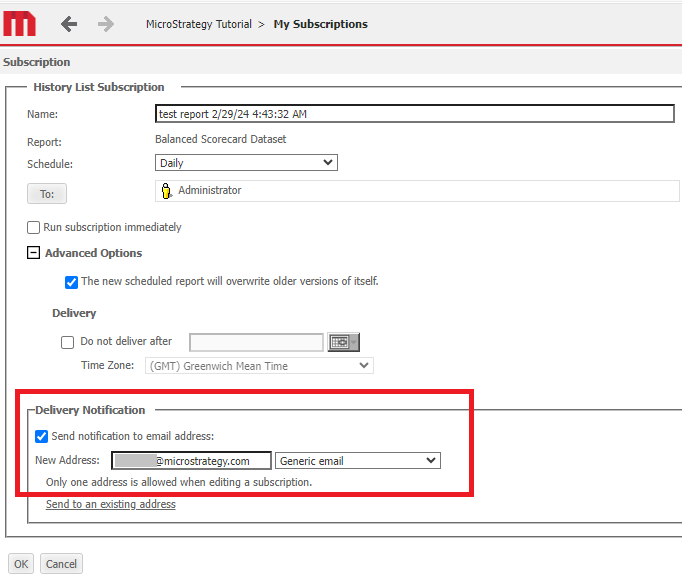The image size is (682, 577).
Task: Click the New Address email field
Action: (x=191, y=460)
